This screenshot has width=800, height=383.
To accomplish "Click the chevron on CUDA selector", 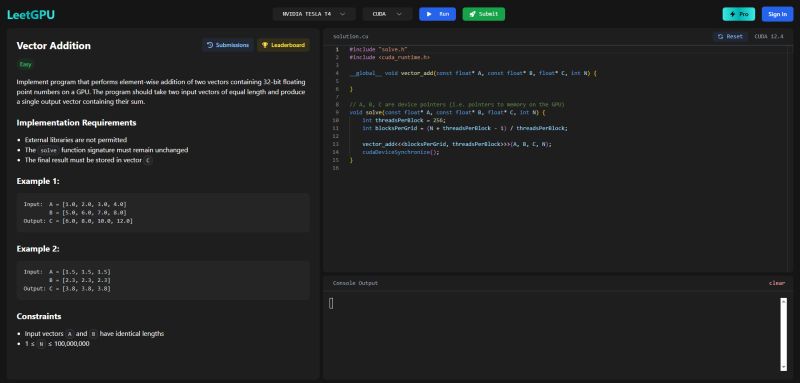I will coord(399,14).
